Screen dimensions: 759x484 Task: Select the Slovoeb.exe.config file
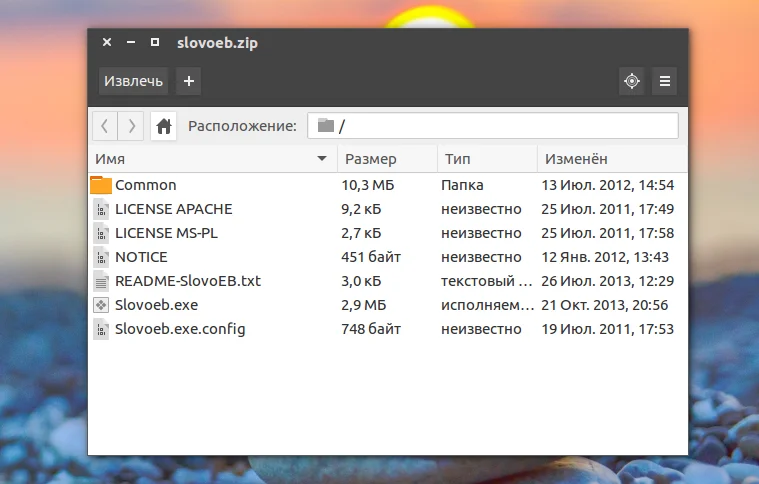coord(180,329)
